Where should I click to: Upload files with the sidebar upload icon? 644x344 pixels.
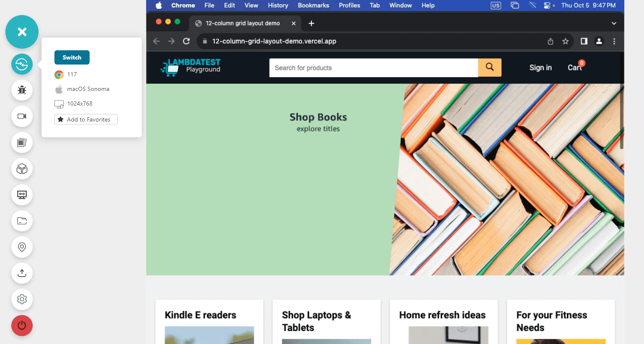(x=22, y=273)
